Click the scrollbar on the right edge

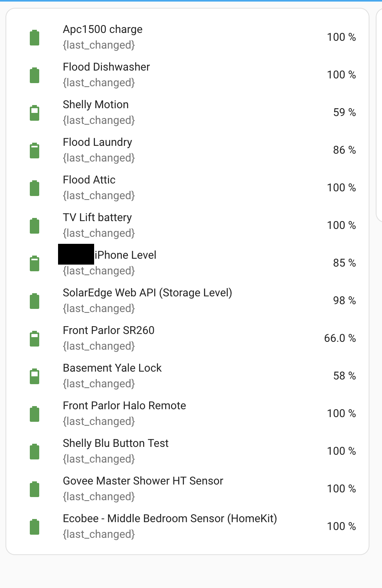click(379, 114)
